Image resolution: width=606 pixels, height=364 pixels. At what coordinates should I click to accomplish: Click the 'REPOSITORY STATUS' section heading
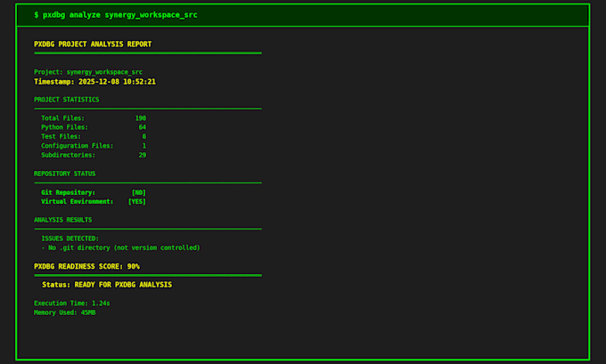(x=64, y=174)
